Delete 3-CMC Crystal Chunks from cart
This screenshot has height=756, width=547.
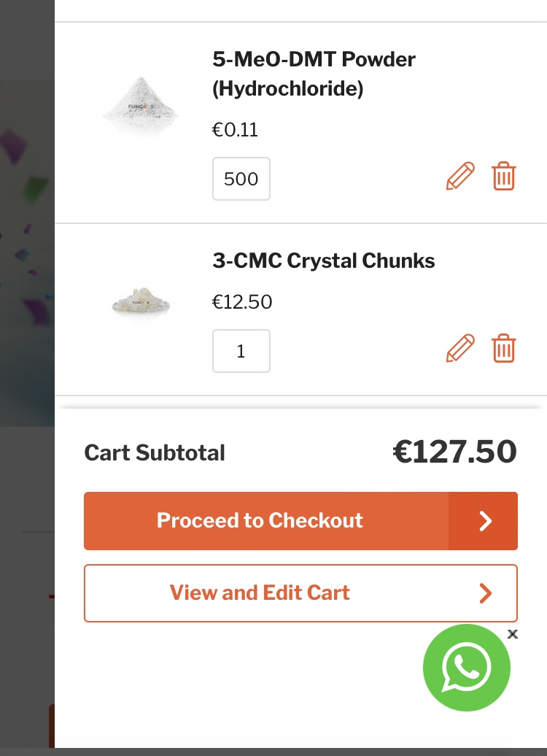click(504, 348)
